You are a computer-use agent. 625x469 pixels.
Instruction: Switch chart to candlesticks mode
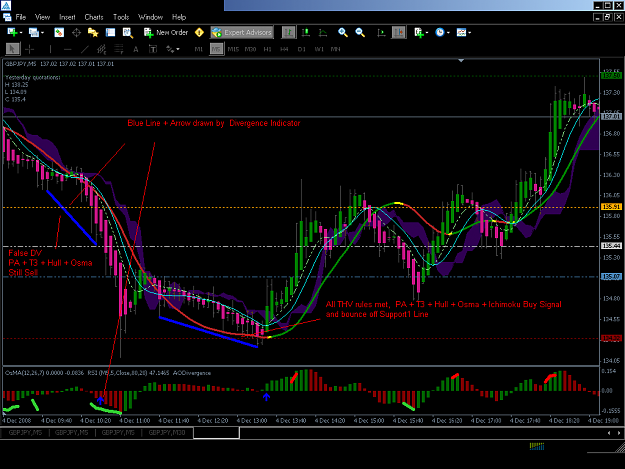coord(306,33)
